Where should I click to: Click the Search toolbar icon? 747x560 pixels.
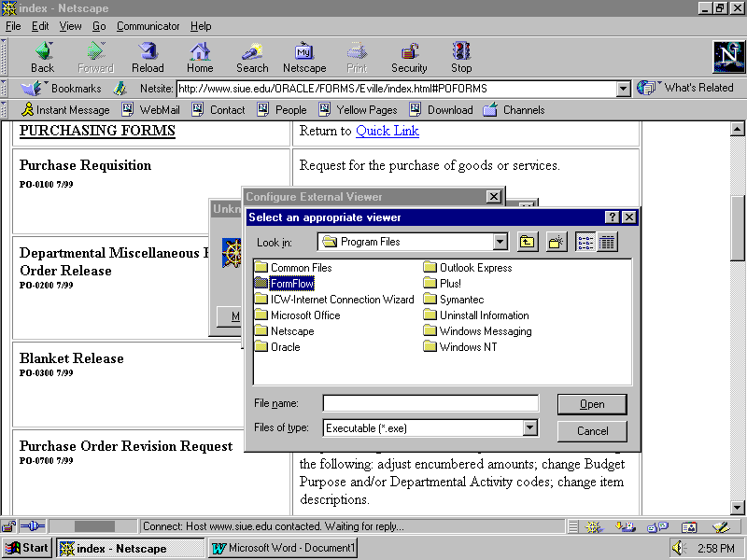[252, 57]
